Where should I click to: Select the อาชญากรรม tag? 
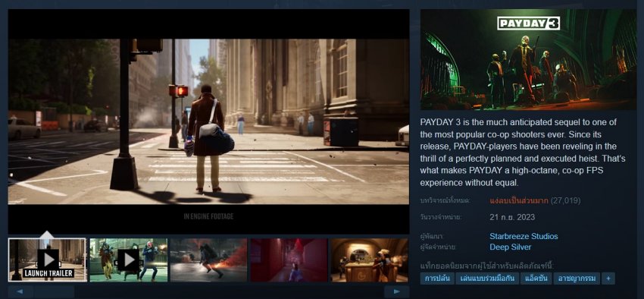click(x=577, y=279)
